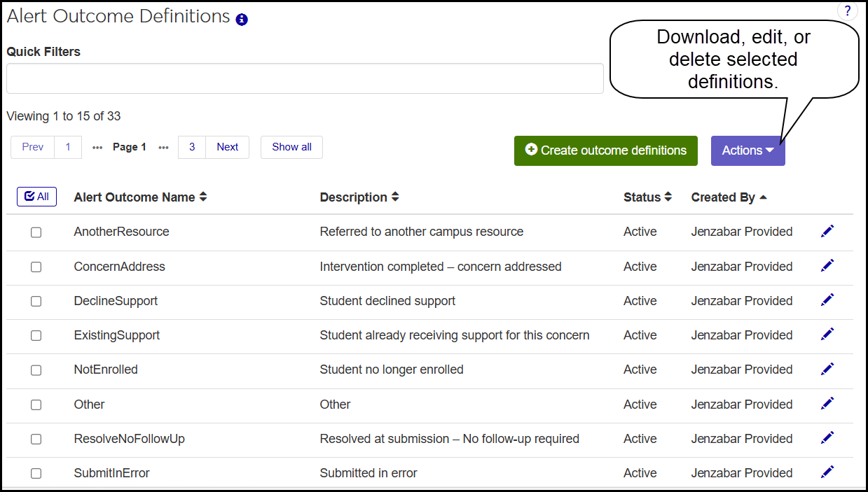Check the Other row checkbox
The width and height of the screenshot is (868, 492).
pos(36,405)
